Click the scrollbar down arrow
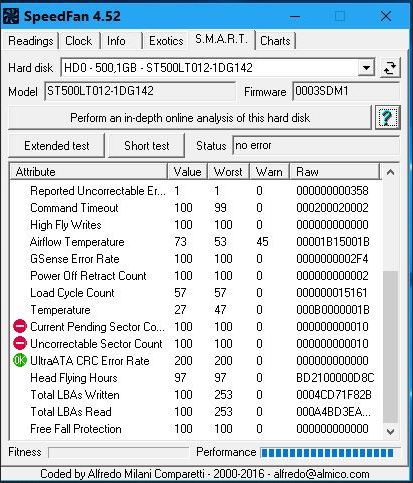 390,431
